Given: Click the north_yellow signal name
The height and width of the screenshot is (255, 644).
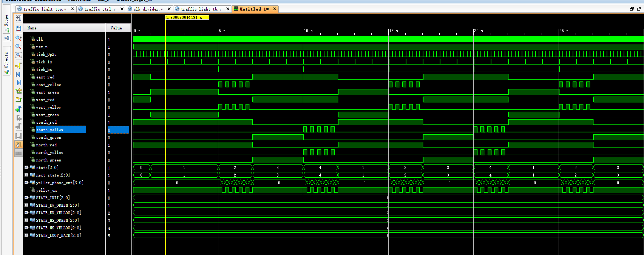Looking at the screenshot, I should [49, 152].
